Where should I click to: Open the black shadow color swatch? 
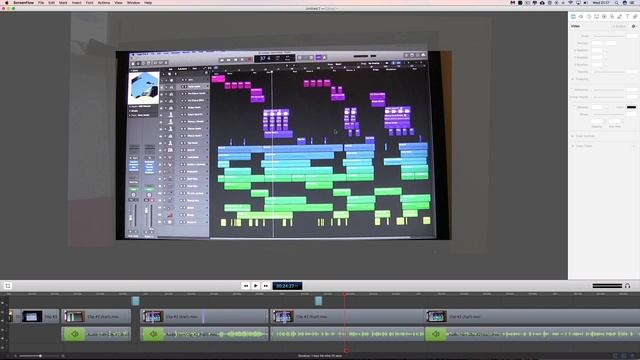(x=631, y=107)
